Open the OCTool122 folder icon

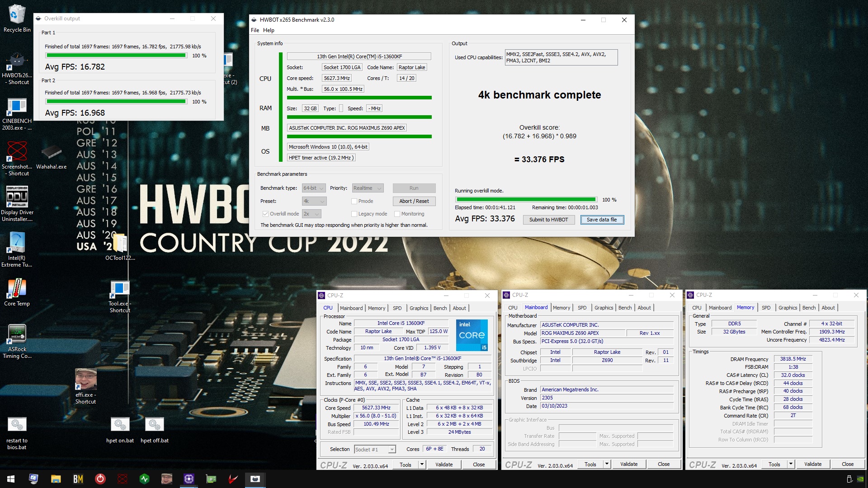pyautogui.click(x=120, y=247)
